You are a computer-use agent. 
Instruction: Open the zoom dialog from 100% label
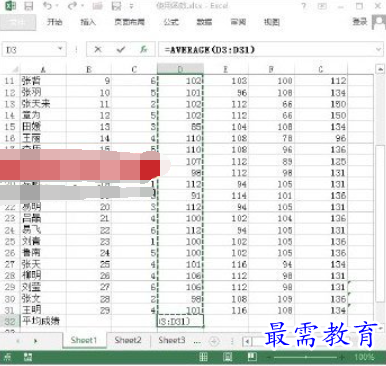tap(364, 357)
